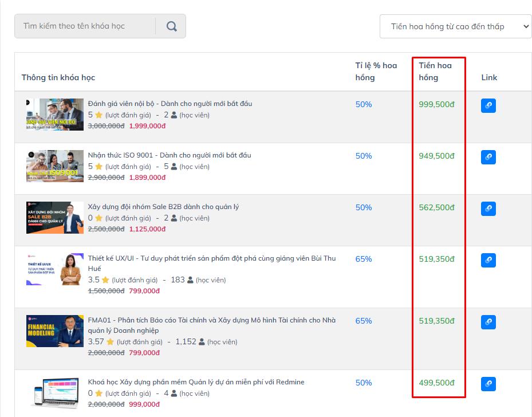
Task: Click the Thông tin khóa học header
Action: [x=58, y=77]
